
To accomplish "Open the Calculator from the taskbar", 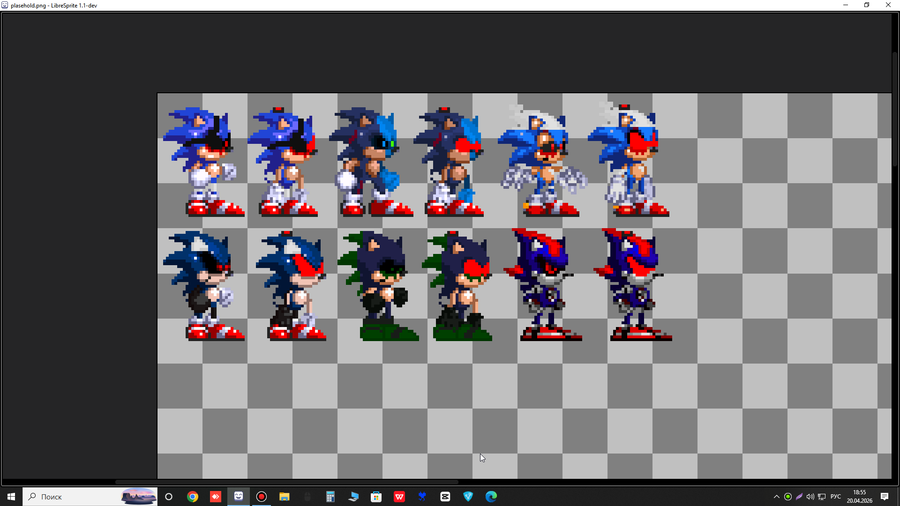I will (330, 496).
